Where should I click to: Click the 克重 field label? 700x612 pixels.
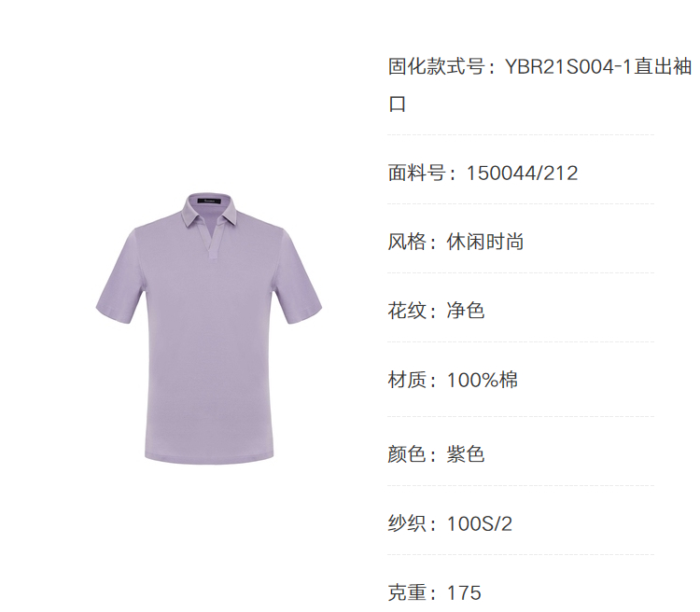[407, 593]
